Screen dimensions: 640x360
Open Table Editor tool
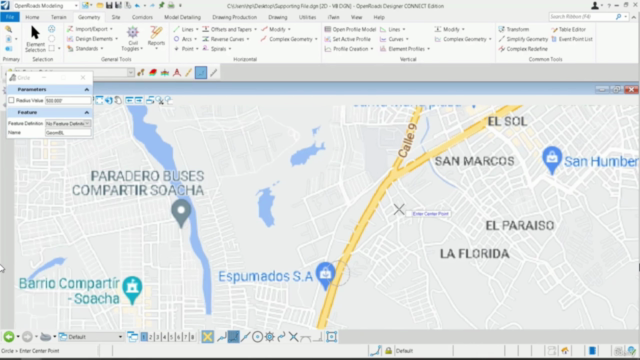pyautogui.click(x=568, y=29)
